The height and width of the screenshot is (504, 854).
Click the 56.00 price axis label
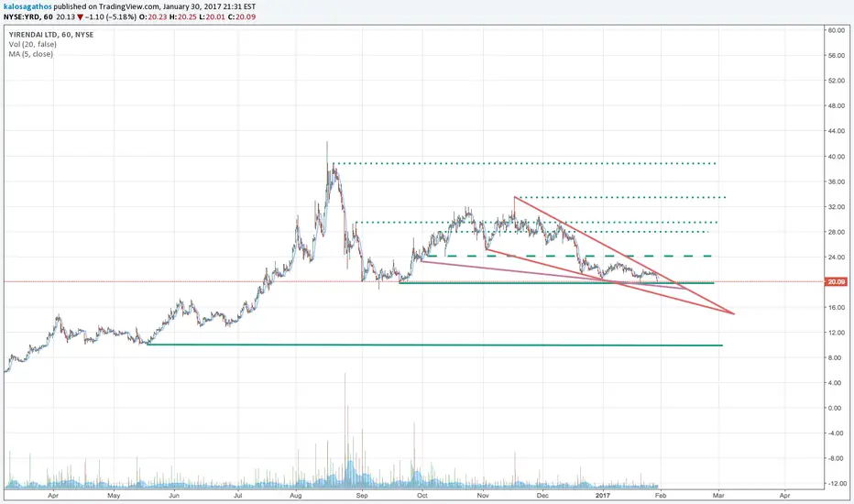pyautogui.click(x=836, y=56)
